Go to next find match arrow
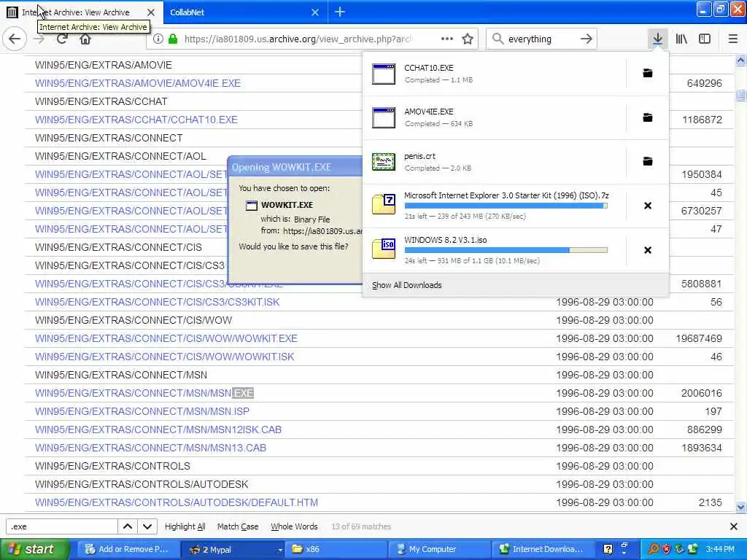This screenshot has width=747, height=560. pos(147,526)
